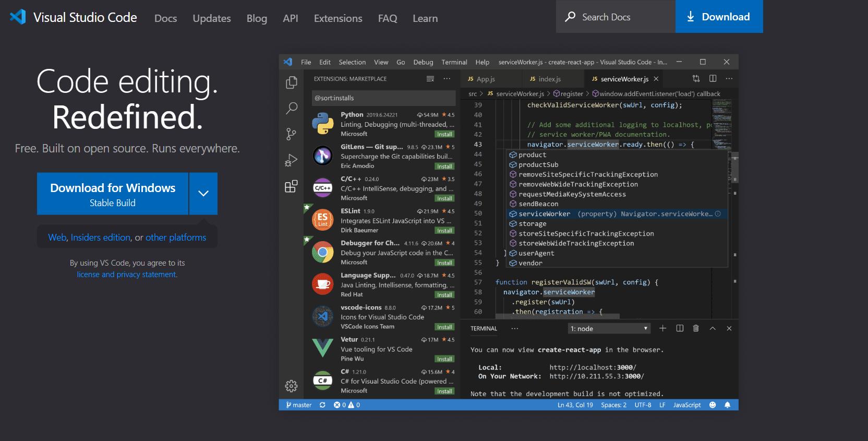Open the Updates navigation link

click(x=212, y=18)
